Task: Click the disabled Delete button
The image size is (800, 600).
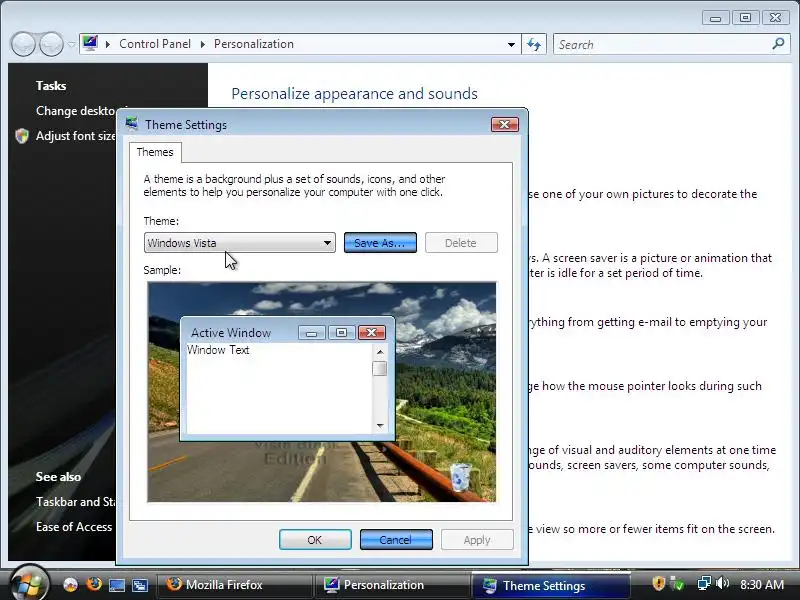Action: pos(461,243)
